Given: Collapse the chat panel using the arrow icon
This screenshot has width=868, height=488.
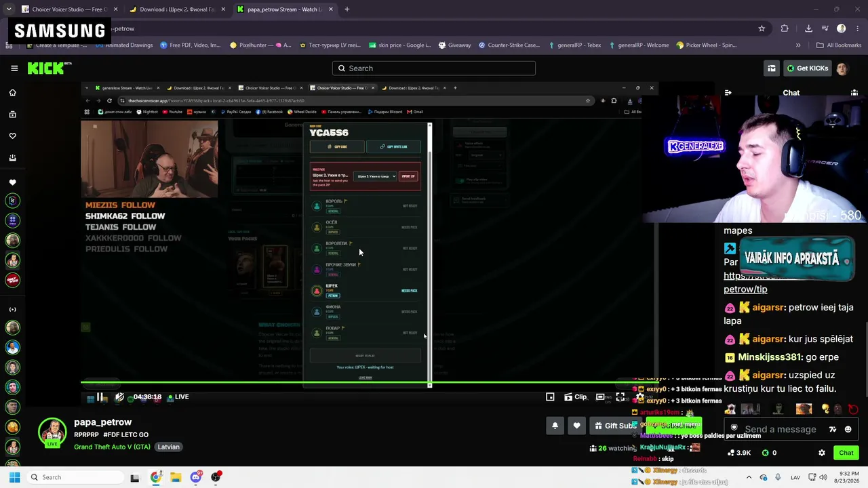Looking at the screenshot, I should (x=728, y=93).
